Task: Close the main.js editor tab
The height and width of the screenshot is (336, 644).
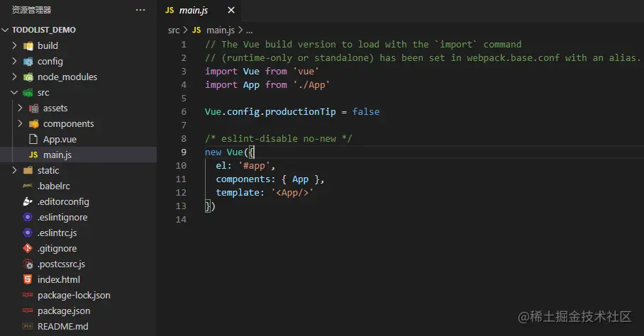Action: pos(231,10)
